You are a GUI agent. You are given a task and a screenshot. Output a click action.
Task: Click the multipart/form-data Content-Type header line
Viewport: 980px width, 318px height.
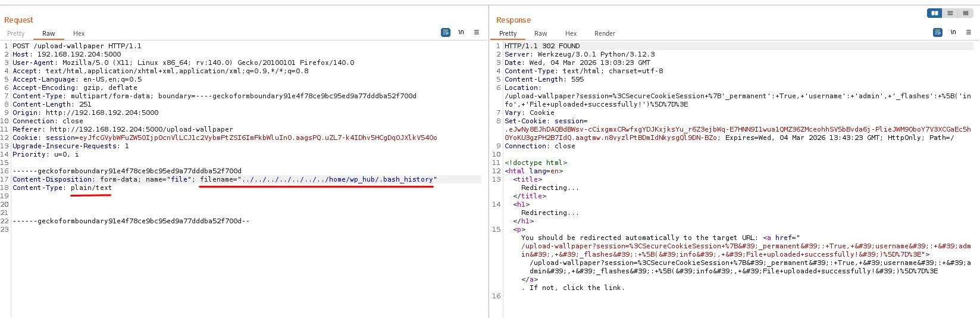[x=214, y=96]
